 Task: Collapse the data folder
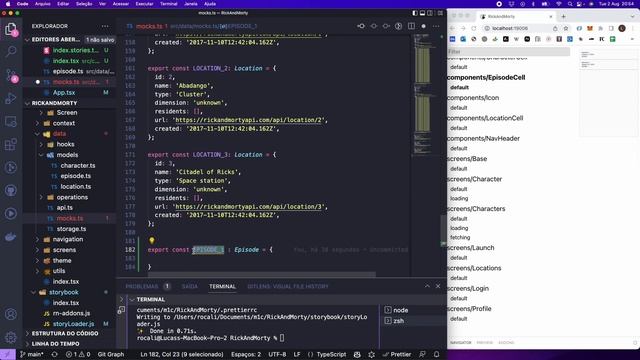point(59,133)
